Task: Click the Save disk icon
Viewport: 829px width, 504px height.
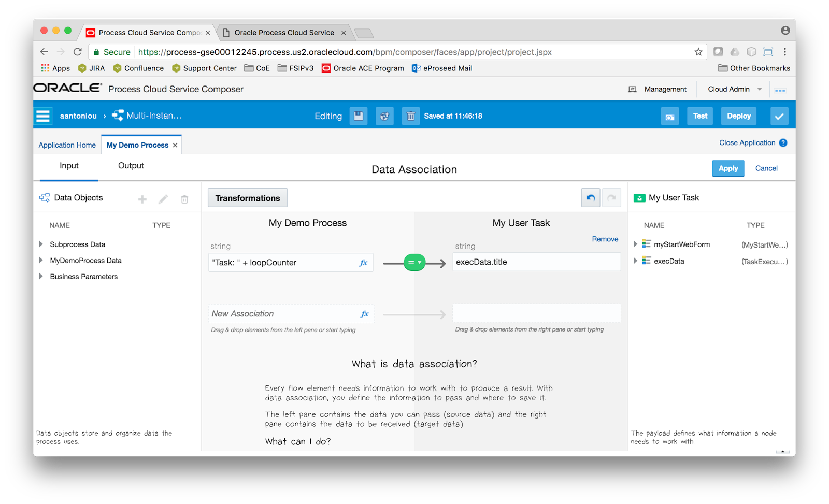Action: coord(359,116)
